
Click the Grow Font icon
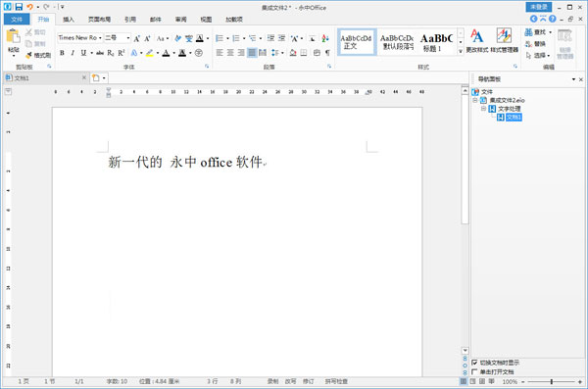pos(137,38)
